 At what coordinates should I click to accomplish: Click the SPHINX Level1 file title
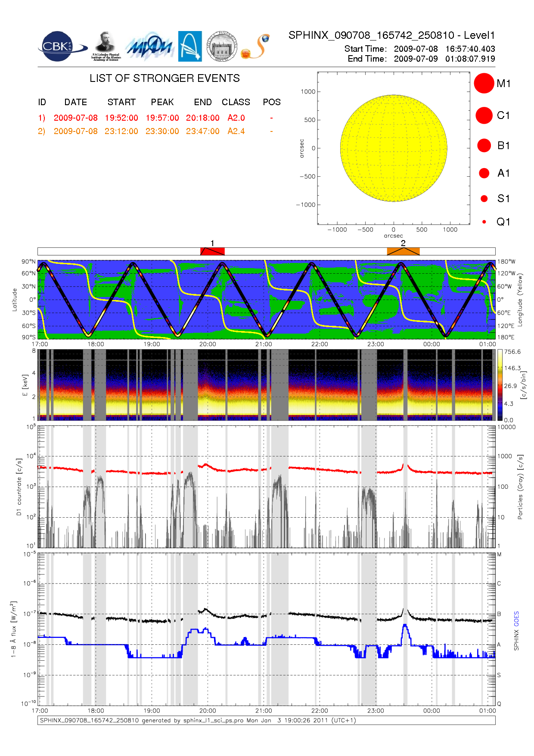[391, 35]
